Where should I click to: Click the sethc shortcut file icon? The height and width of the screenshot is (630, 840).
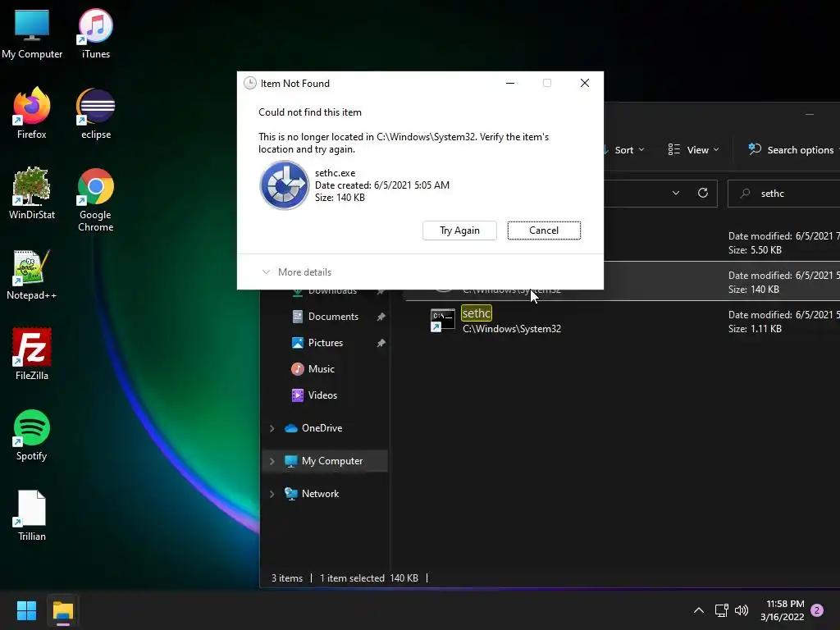pos(442,321)
